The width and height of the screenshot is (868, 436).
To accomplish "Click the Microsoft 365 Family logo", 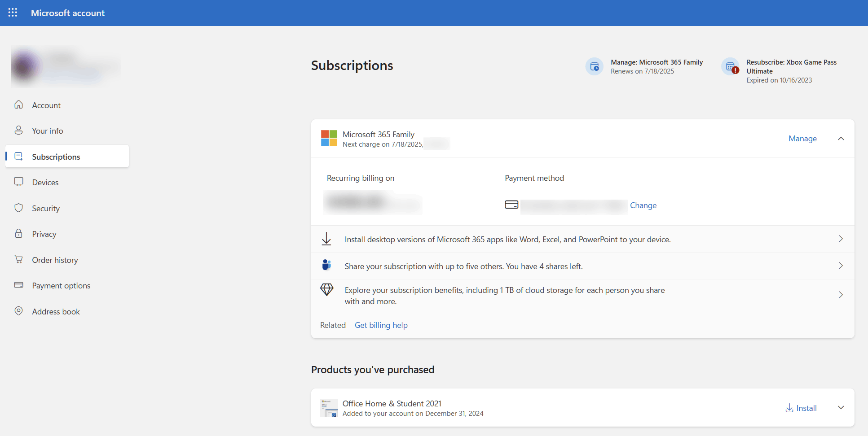I will [329, 139].
